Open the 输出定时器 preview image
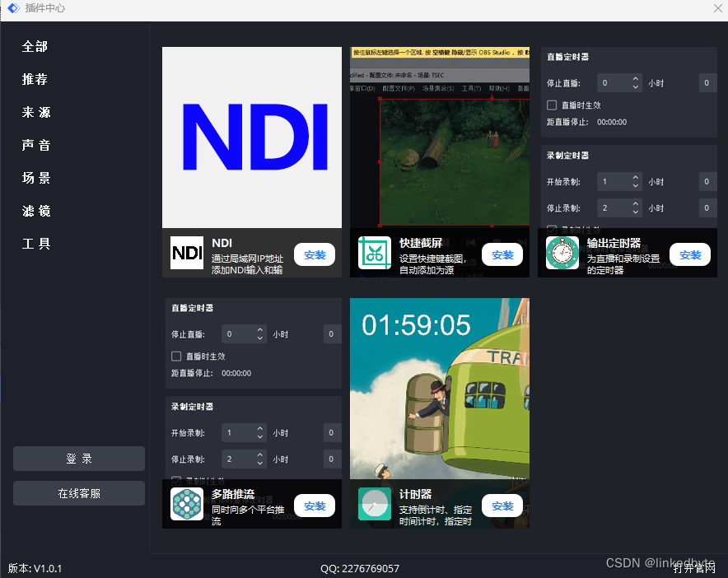 628,138
